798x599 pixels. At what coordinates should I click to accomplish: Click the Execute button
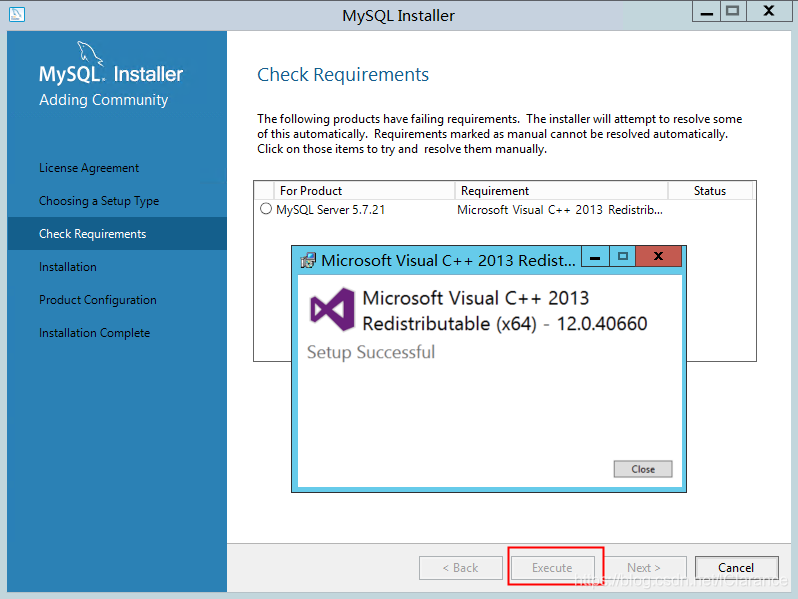552,567
